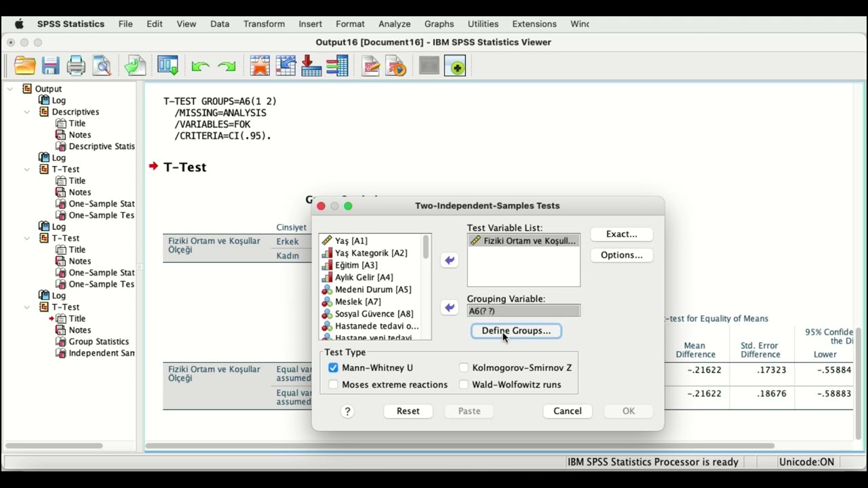Click arrow button beside Test Variable List

pyautogui.click(x=450, y=260)
